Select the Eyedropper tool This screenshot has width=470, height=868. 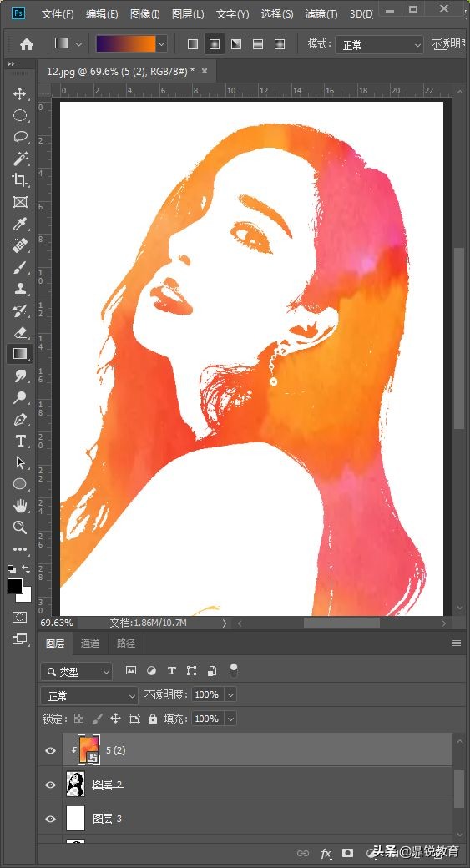click(20, 224)
